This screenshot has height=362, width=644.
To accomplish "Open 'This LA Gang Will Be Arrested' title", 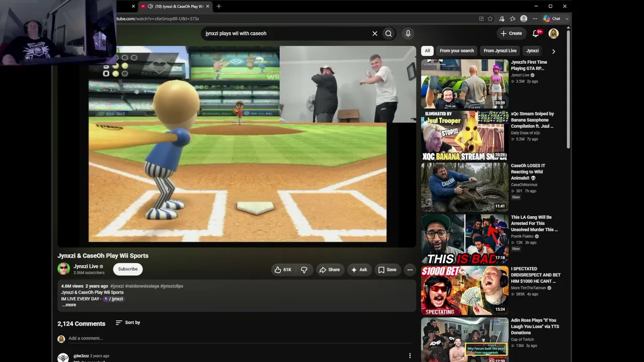I will pyautogui.click(x=534, y=223).
